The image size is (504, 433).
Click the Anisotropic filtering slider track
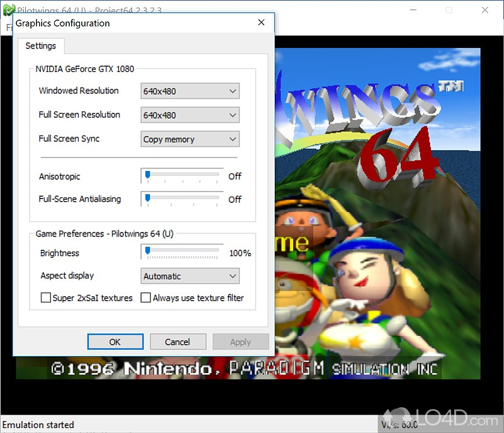pos(183,175)
